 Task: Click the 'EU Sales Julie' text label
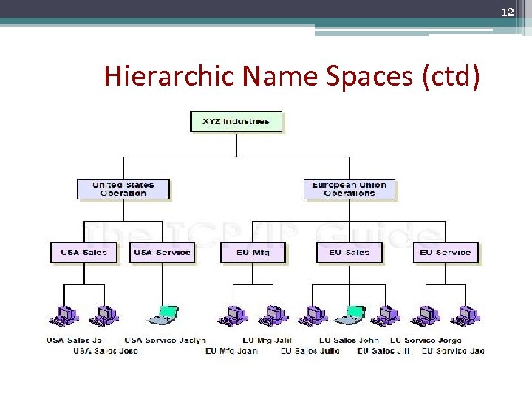click(x=310, y=351)
